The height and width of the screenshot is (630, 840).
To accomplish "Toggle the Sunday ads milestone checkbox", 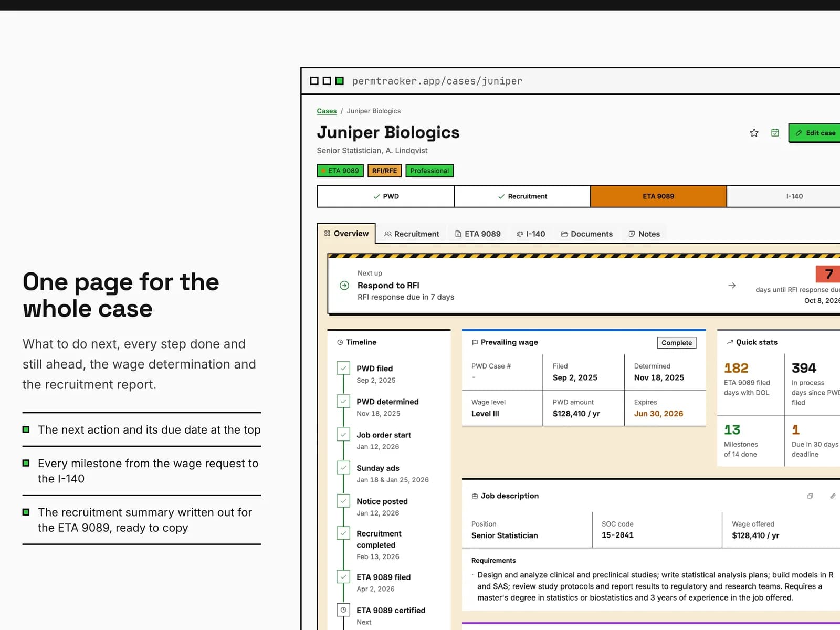I will 343,468.
